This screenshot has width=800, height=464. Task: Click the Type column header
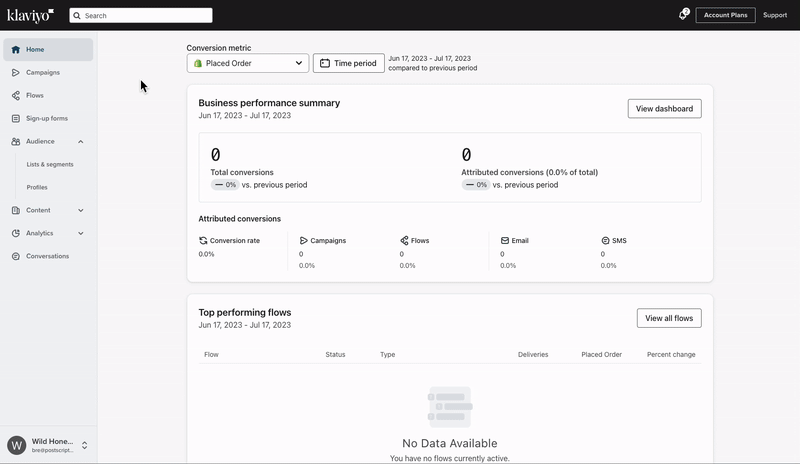[387, 354]
